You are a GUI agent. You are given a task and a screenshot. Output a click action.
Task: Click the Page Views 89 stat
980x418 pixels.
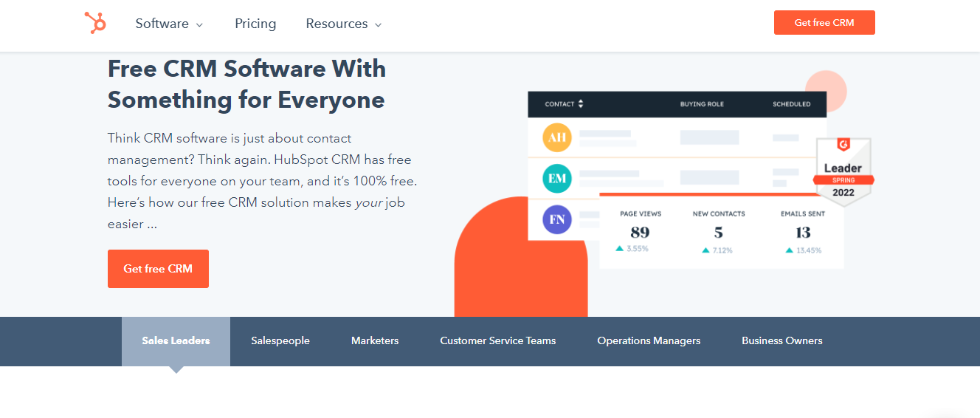click(641, 232)
